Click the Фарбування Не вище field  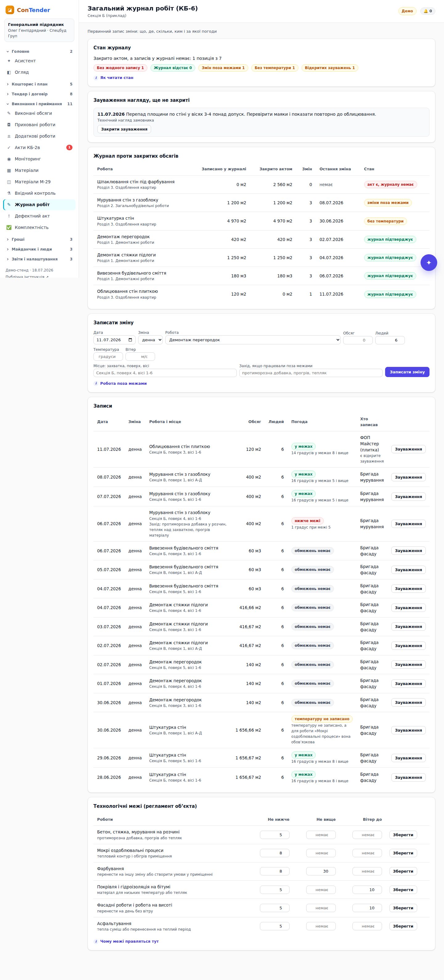click(321, 871)
